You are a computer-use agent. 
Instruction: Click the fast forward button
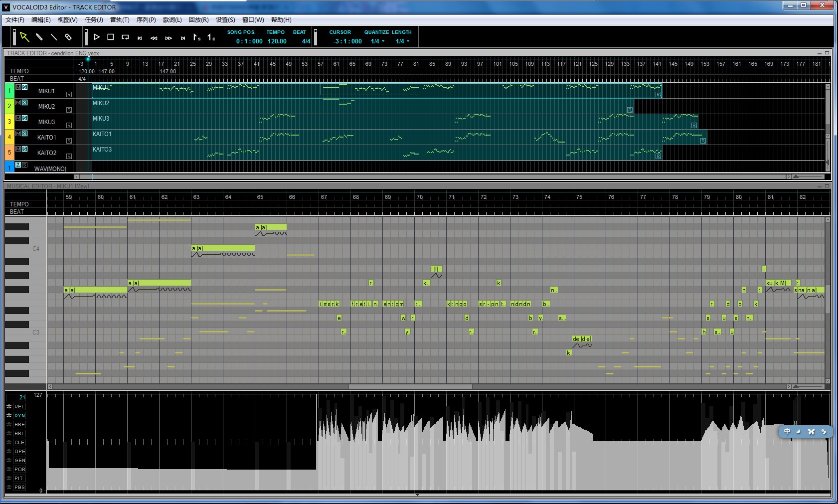coord(168,38)
